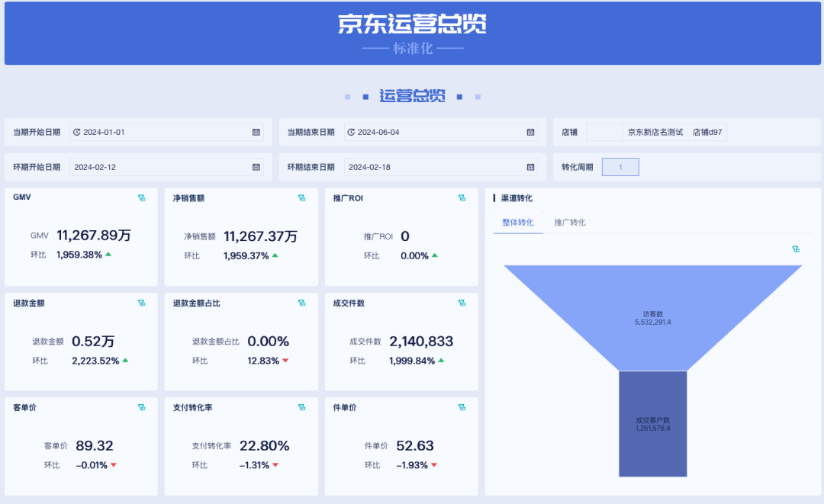Click the 净销售额 value 11,267.37万
The height and width of the screenshot is (504, 824).
click(261, 236)
